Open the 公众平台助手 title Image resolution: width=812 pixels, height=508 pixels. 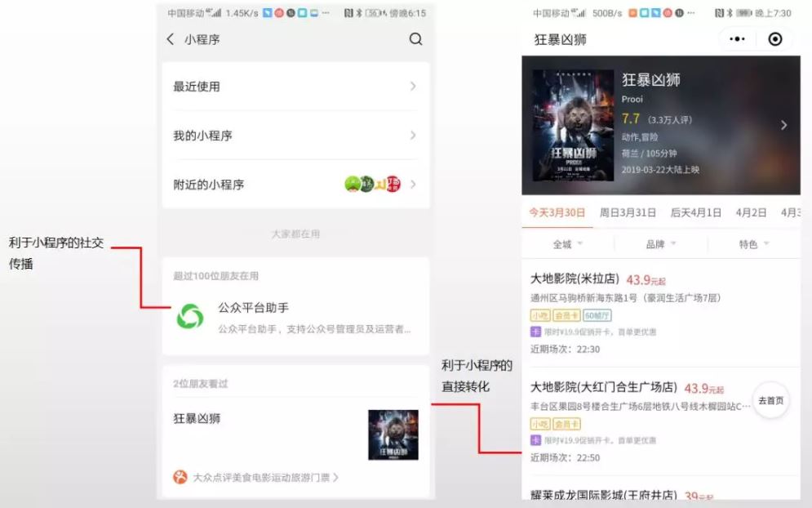(253, 308)
